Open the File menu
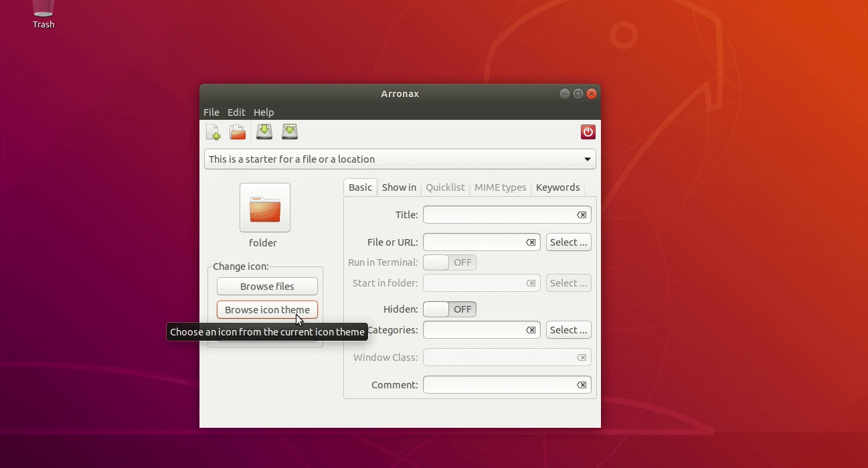 [x=211, y=112]
